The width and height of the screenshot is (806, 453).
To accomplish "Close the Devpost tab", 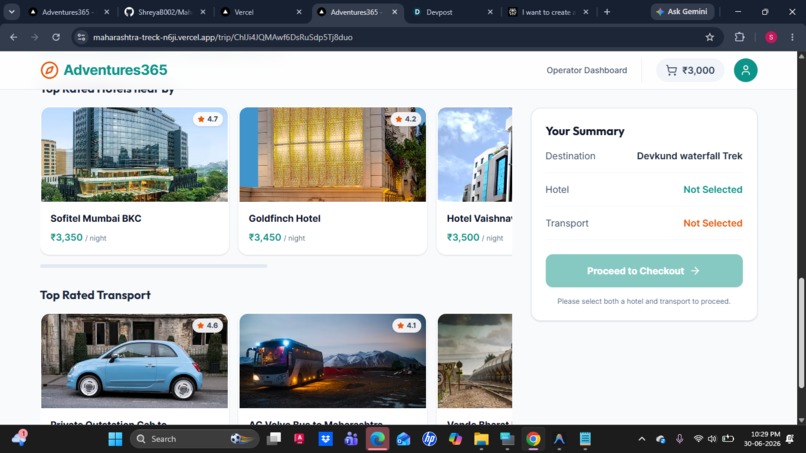I will 490,12.
